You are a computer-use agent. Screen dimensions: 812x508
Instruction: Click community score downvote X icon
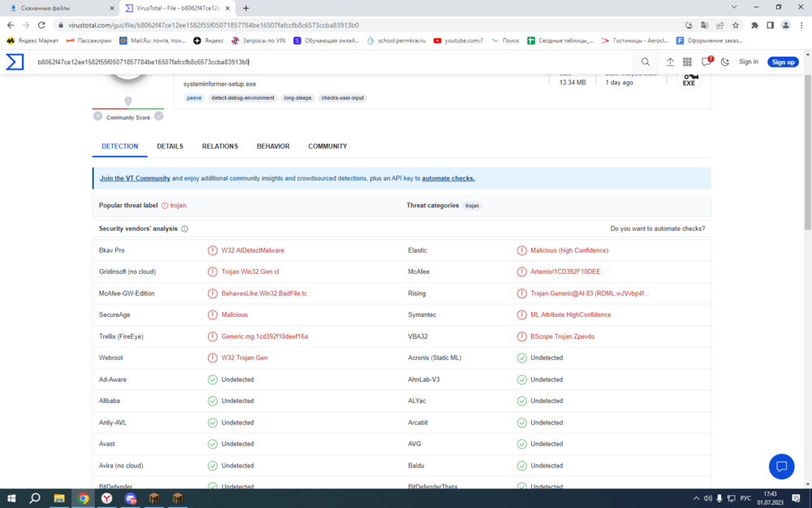[98, 116]
